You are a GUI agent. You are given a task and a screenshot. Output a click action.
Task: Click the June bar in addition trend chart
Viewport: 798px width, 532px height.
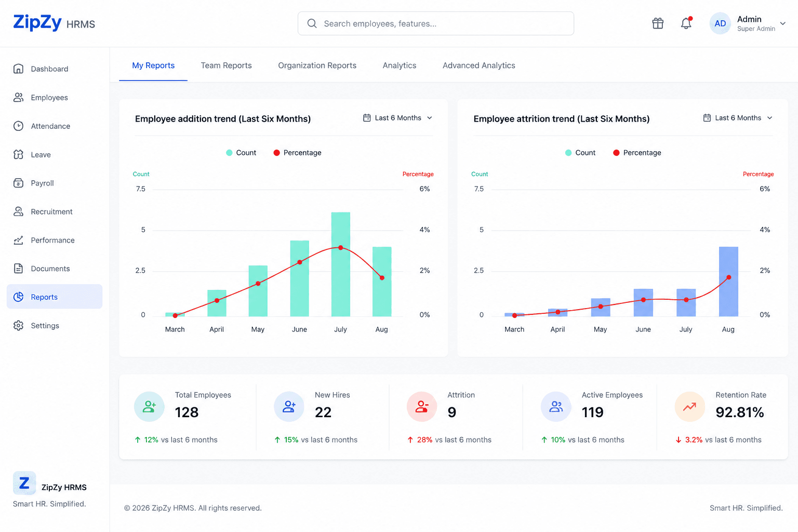tap(300, 278)
